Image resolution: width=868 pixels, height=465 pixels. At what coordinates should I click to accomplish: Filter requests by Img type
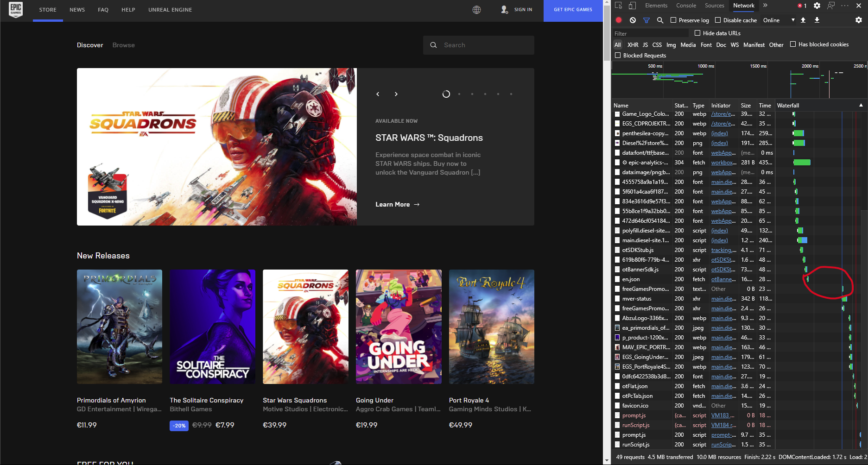click(x=671, y=45)
